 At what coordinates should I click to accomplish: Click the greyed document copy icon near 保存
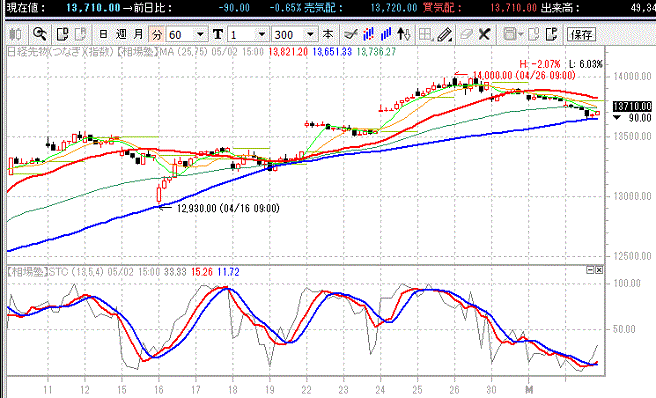(534, 34)
